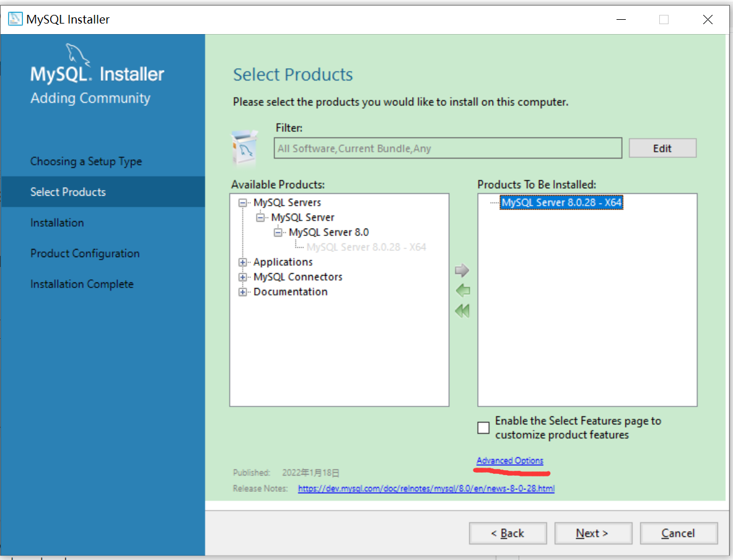The width and height of the screenshot is (733, 560).
Task: Close the MySQL Installer window
Action: [708, 19]
